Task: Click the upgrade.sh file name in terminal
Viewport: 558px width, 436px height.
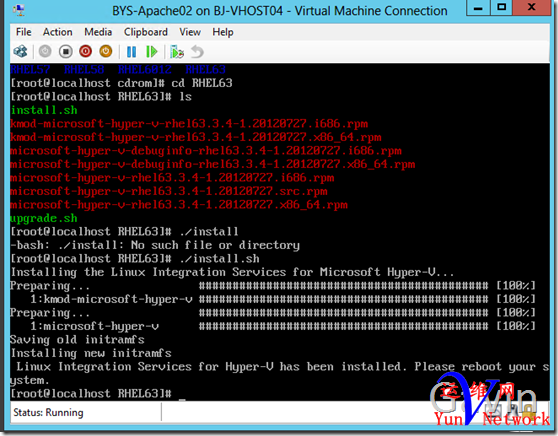Action: (x=44, y=218)
